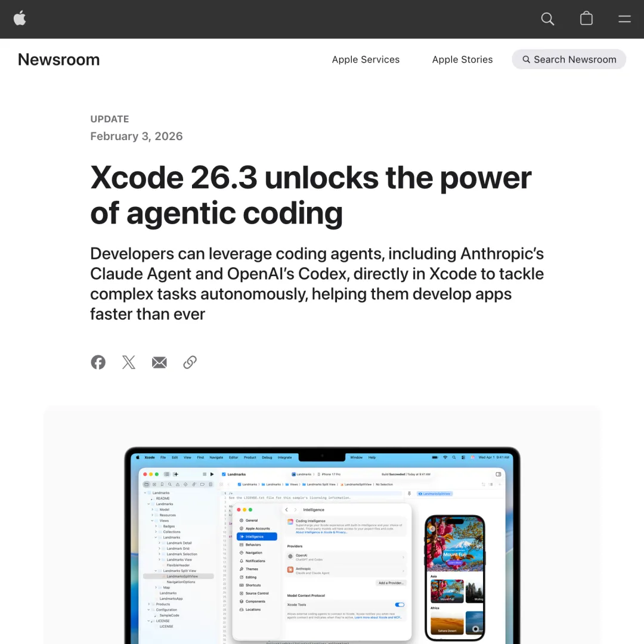Share the article on Facebook

pos(98,363)
